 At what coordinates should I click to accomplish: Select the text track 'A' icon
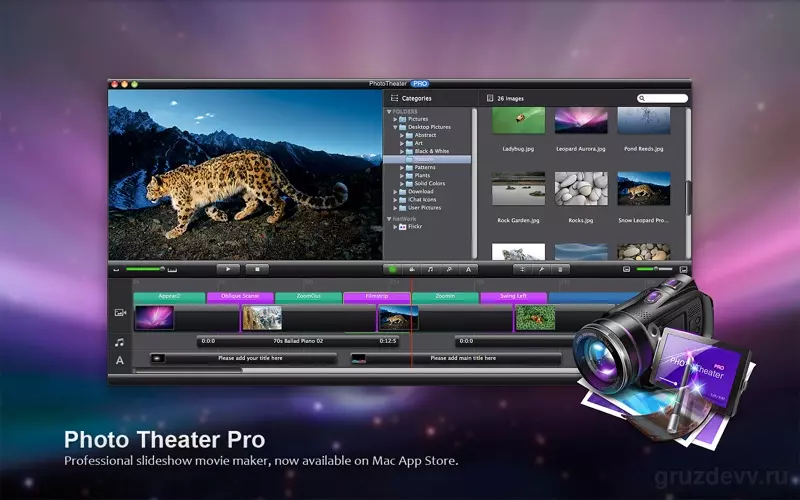pos(120,360)
